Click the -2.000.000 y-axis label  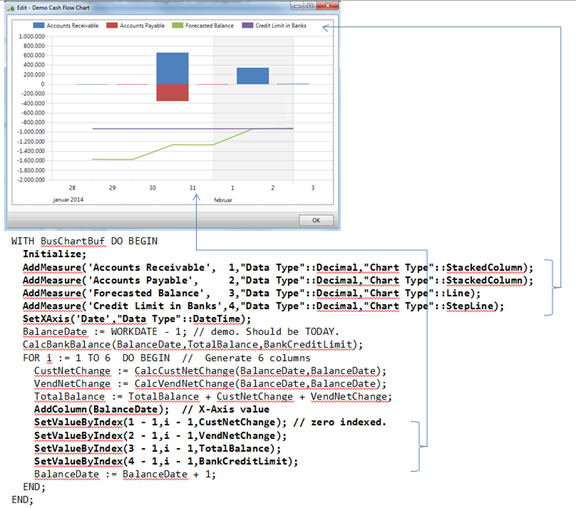pyautogui.click(x=31, y=180)
